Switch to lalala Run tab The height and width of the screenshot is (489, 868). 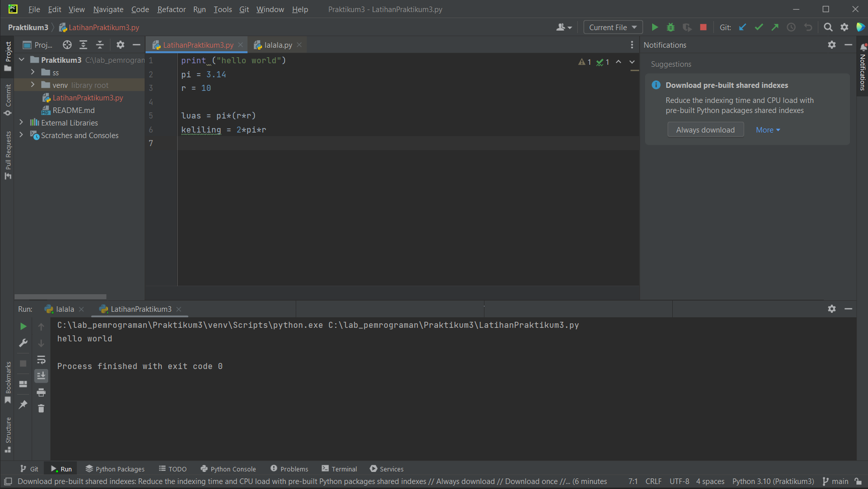(x=64, y=309)
